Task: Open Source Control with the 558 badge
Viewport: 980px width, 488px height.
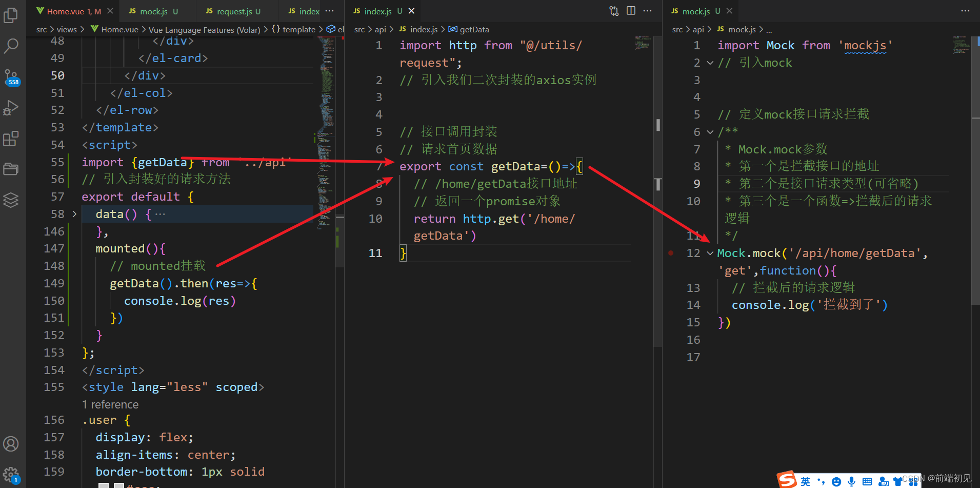Action: click(11, 77)
